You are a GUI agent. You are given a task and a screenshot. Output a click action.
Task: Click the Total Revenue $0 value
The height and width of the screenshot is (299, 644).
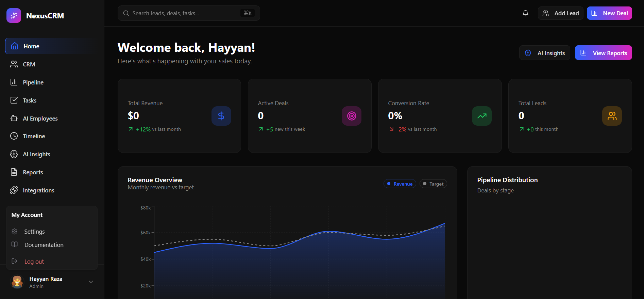133,116
